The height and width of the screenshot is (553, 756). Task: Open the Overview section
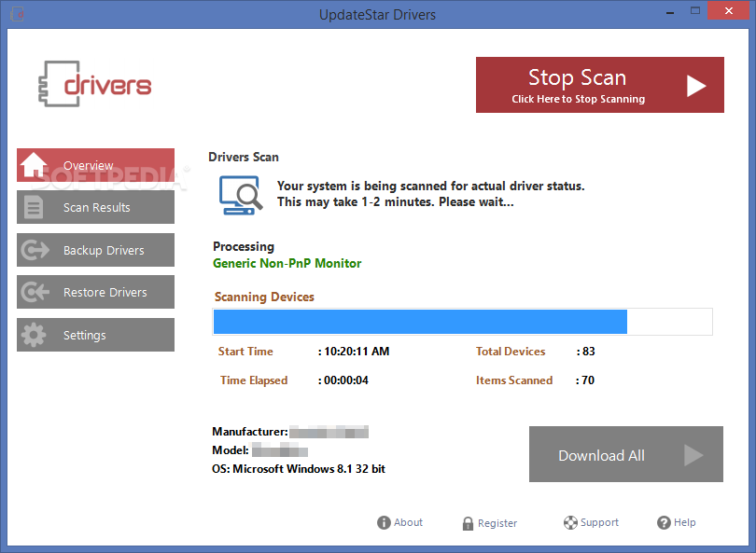95,165
